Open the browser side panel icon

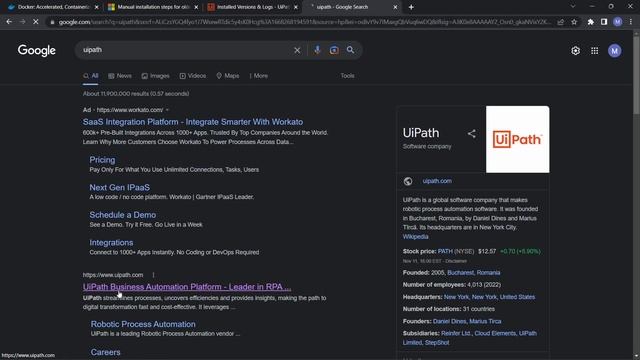tap(604, 22)
